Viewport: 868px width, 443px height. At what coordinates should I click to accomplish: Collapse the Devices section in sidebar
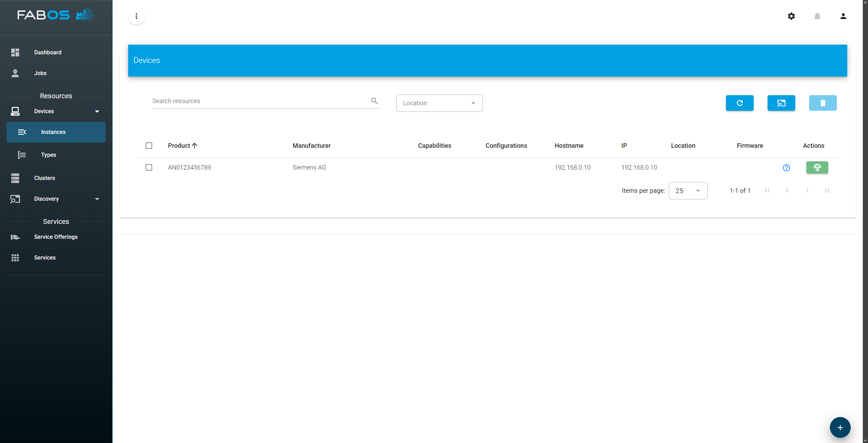tap(97, 111)
